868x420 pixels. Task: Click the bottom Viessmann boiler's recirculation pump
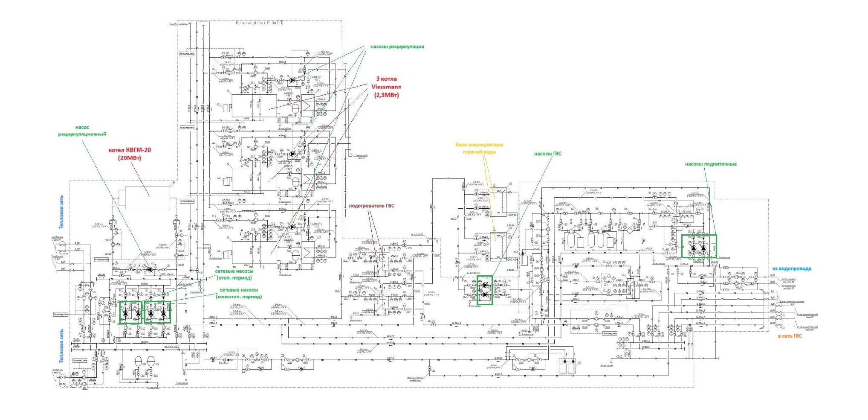[x=292, y=226]
